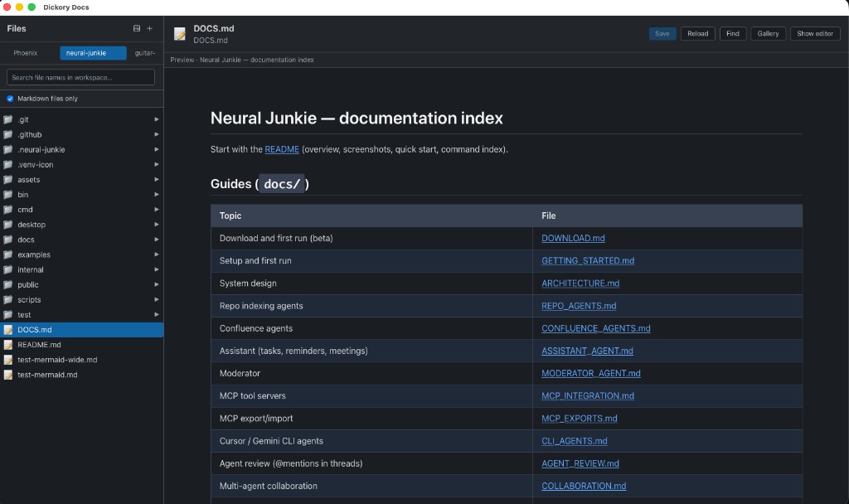Click the 'Neural Junkie — documentation index' heading
Viewport: 849px width, 504px height.
pyautogui.click(x=357, y=119)
